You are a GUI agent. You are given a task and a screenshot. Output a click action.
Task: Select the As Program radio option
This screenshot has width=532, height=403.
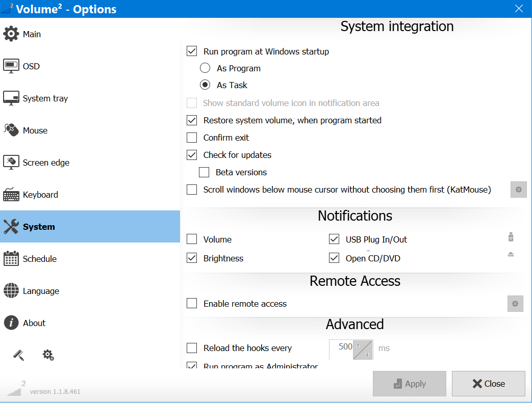click(205, 68)
